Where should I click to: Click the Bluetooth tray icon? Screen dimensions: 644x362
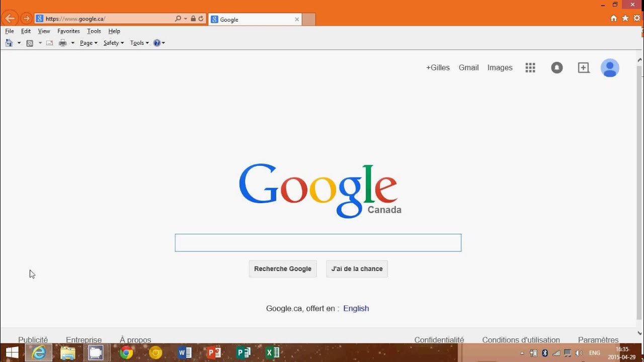click(545, 353)
